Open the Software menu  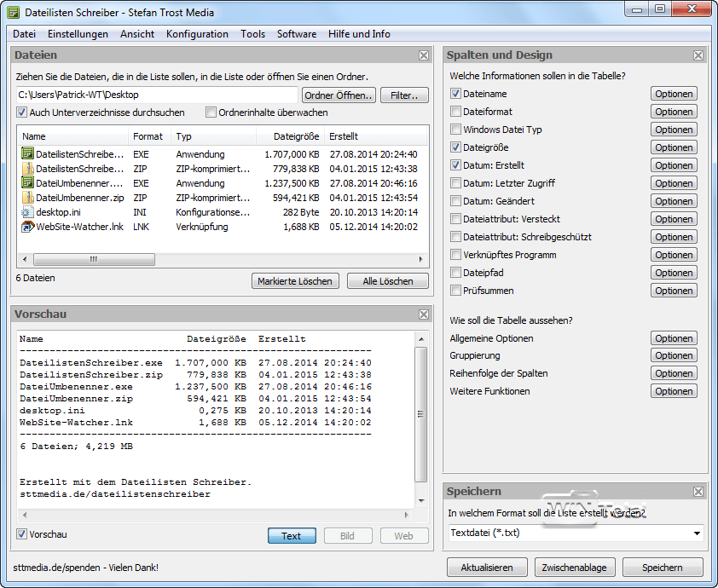297,34
